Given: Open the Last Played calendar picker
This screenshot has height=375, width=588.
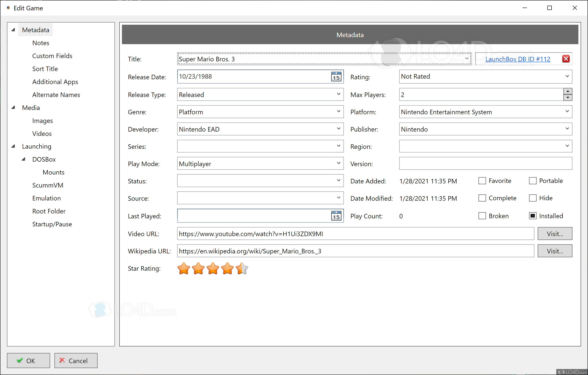Looking at the screenshot, I should [336, 216].
